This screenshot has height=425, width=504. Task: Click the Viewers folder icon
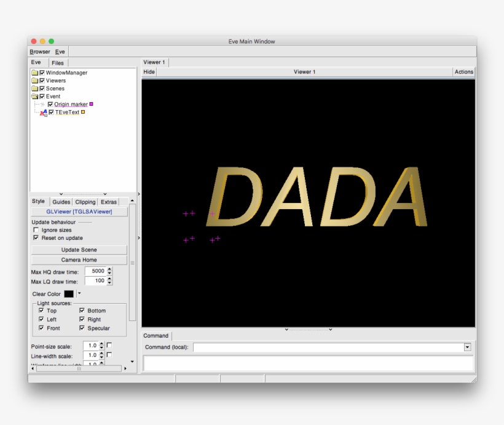pos(34,81)
